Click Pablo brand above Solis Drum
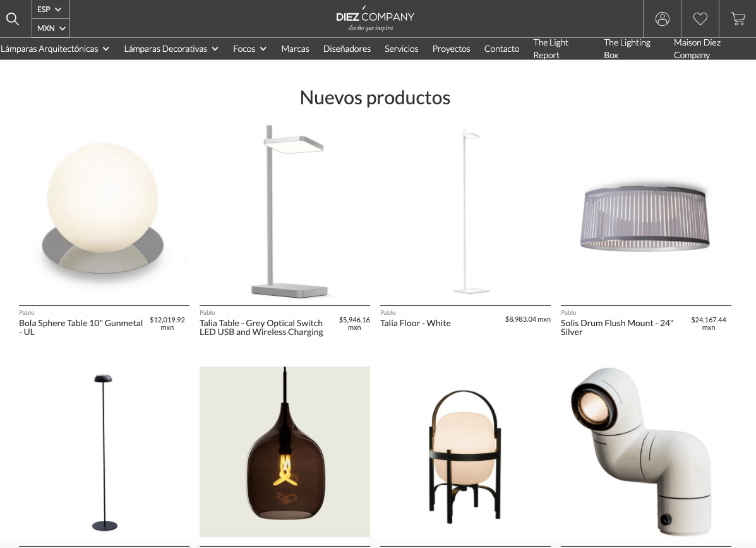 (568, 313)
